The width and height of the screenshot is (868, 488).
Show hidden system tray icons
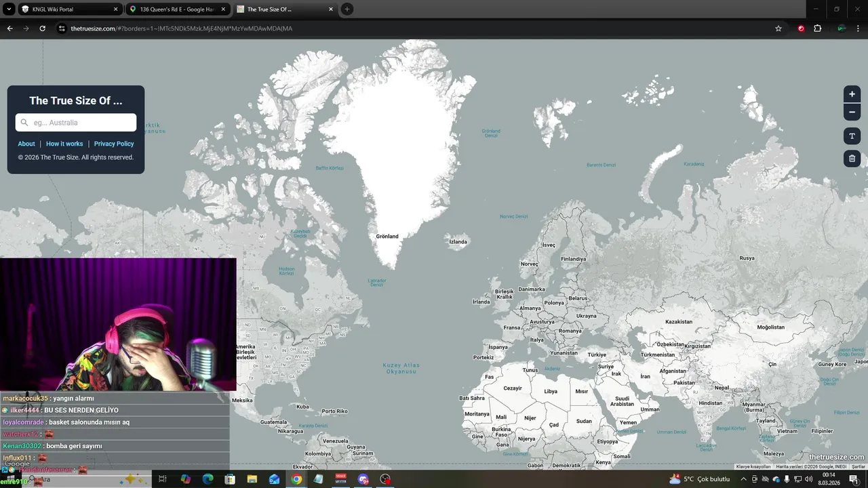tap(743, 479)
